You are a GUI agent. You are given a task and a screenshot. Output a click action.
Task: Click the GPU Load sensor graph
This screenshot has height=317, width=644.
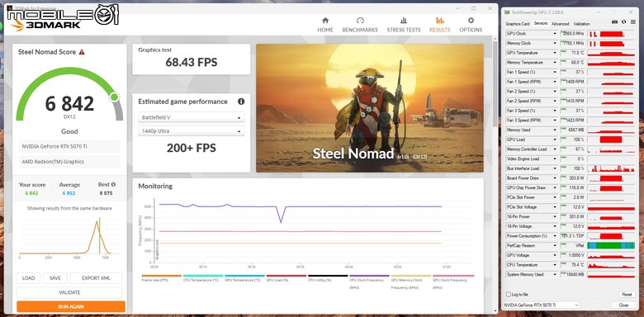611,140
